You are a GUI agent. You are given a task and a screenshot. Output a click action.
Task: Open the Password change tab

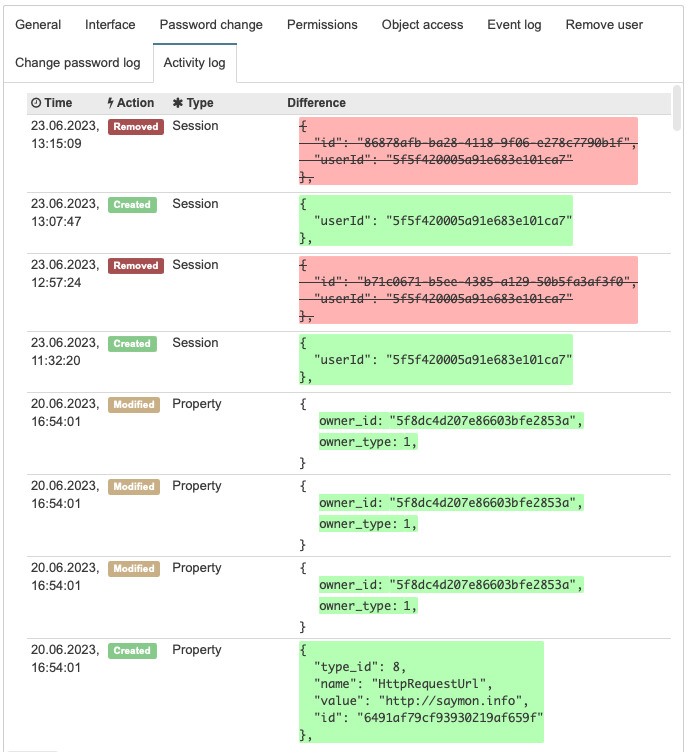(211, 24)
